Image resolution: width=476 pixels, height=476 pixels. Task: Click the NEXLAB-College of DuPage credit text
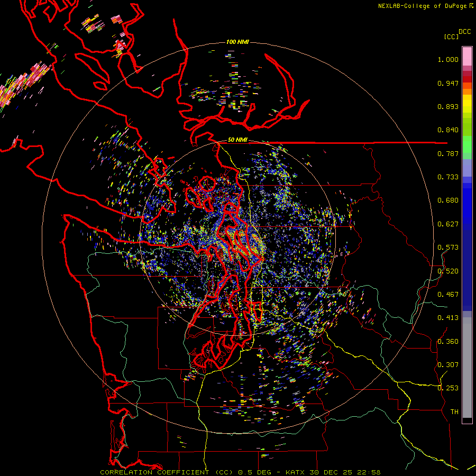[425, 6]
